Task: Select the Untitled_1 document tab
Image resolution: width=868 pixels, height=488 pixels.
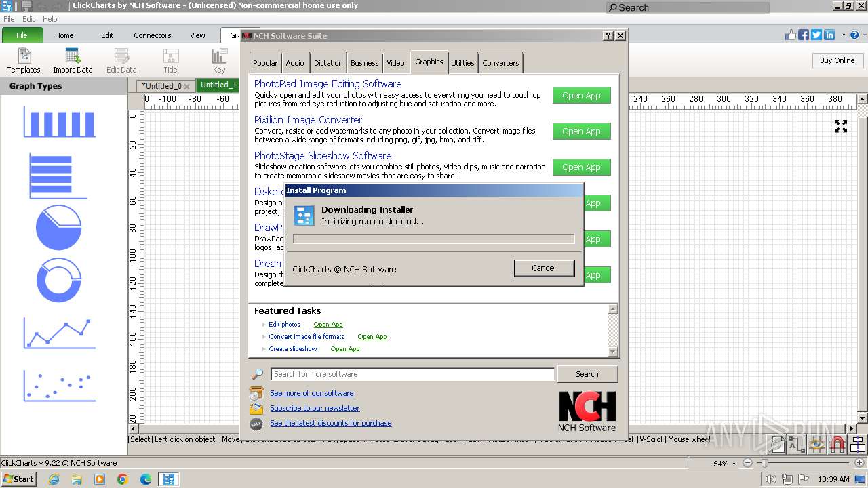Action: click(x=218, y=85)
